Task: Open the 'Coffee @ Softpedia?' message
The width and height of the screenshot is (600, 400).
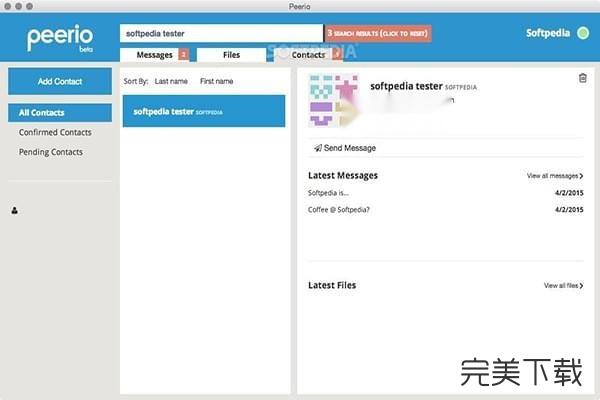Action: pyautogui.click(x=339, y=210)
